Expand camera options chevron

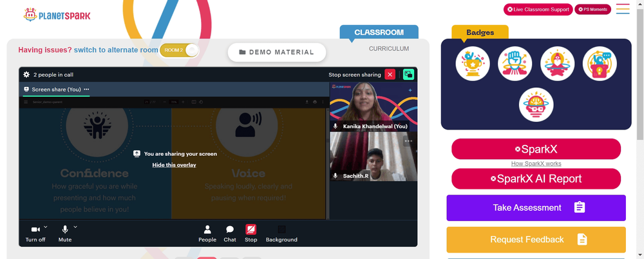tap(46, 227)
